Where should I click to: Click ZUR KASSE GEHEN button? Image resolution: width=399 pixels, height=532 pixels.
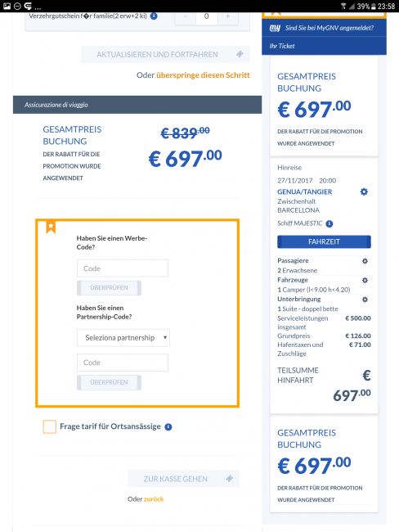tap(183, 479)
